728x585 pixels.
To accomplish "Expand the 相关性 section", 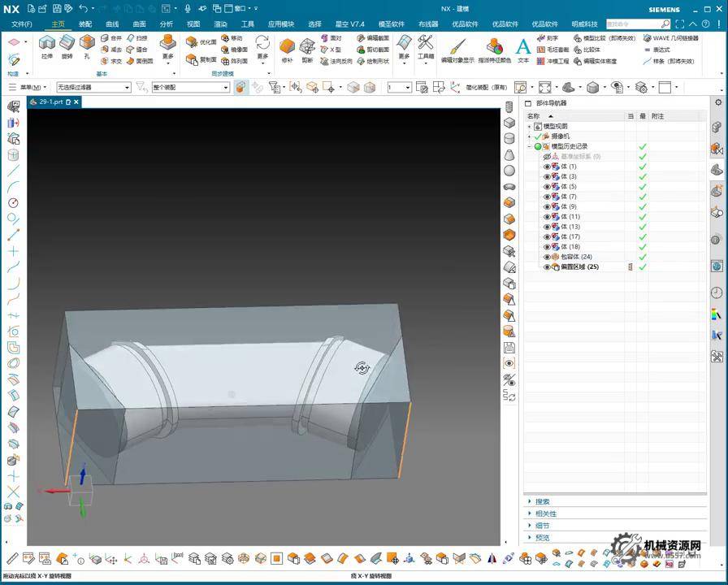I will tap(546, 513).
